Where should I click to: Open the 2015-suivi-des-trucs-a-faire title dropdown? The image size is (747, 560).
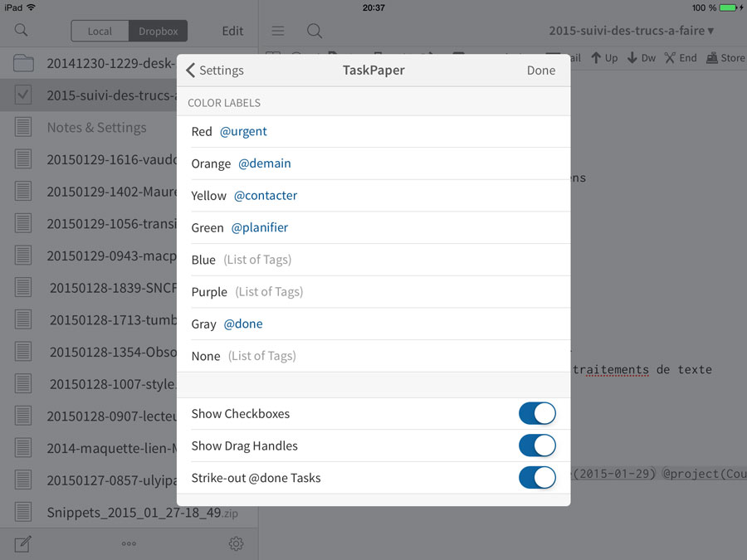[x=632, y=31]
